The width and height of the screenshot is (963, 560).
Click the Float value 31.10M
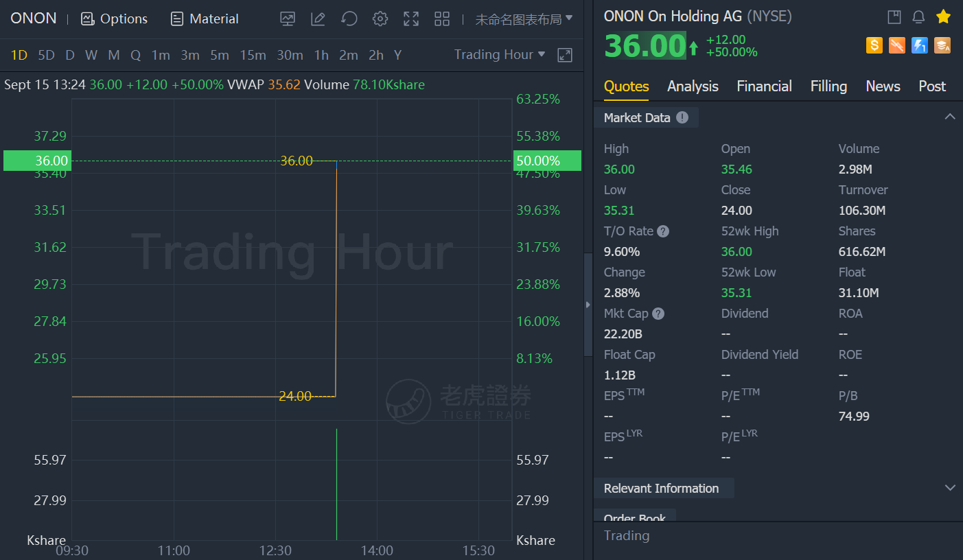(x=859, y=293)
